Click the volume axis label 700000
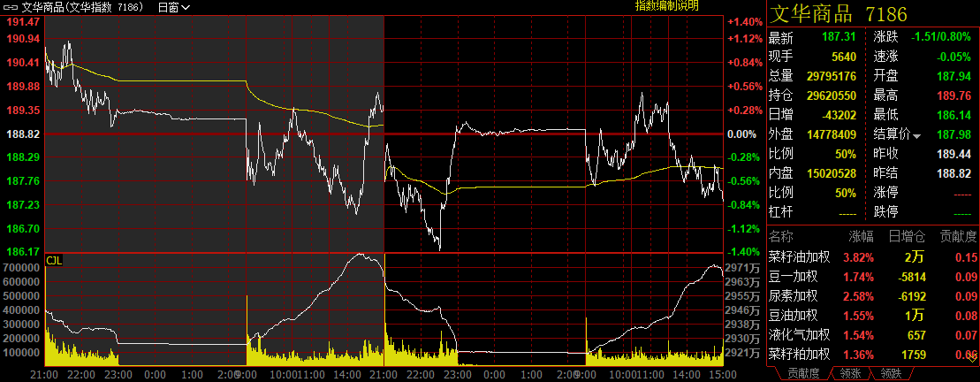Screen dimensions: 980x382 [x=22, y=267]
